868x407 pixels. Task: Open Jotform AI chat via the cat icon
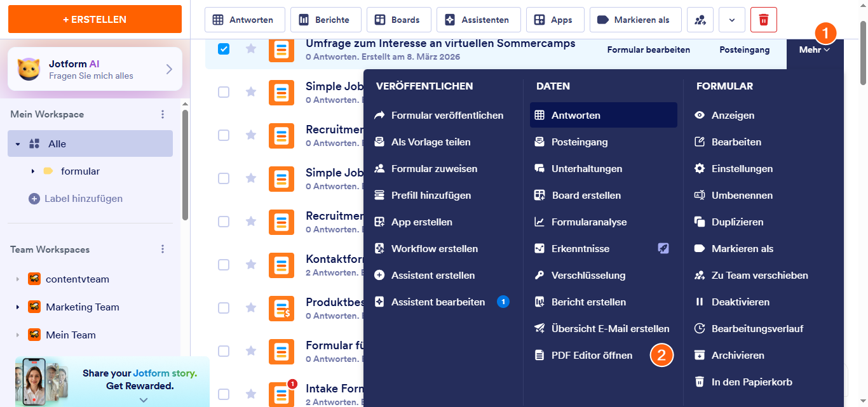pos(28,70)
